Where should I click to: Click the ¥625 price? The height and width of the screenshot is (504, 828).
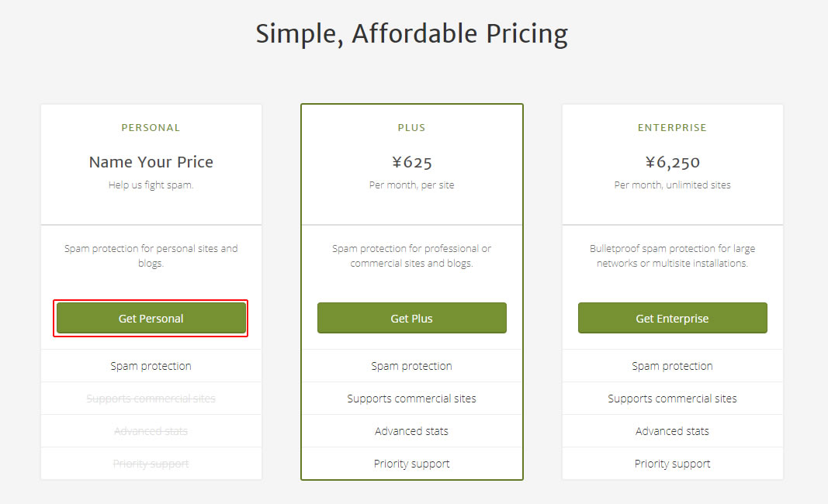tap(412, 162)
